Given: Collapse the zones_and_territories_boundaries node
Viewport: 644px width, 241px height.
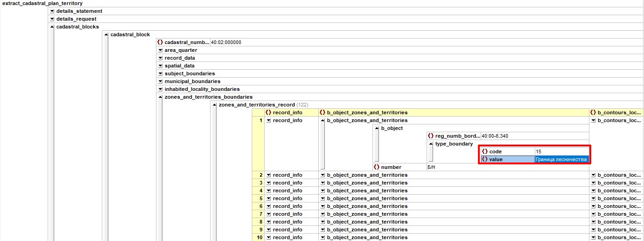Looking at the screenshot, I should [160, 97].
